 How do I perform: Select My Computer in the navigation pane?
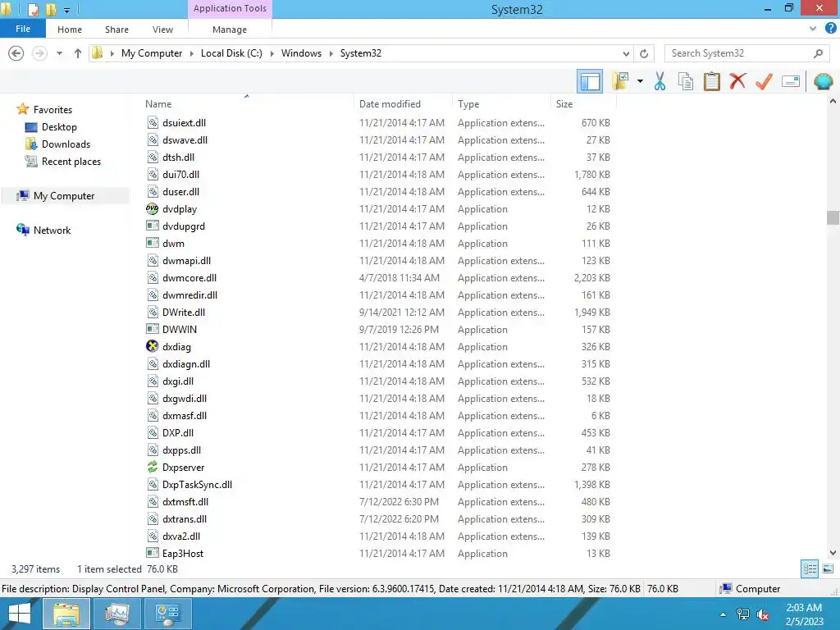tap(64, 195)
